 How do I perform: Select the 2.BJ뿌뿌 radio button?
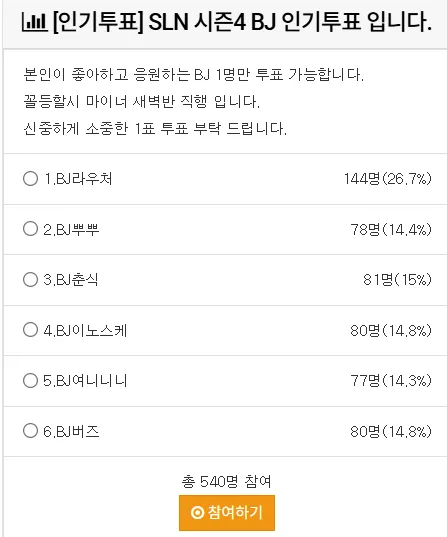(30, 229)
